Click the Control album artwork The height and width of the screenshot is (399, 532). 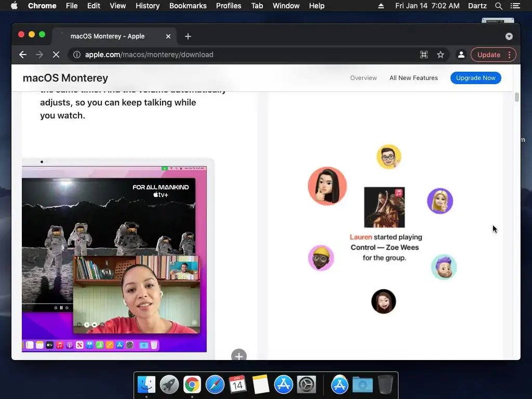click(x=384, y=207)
